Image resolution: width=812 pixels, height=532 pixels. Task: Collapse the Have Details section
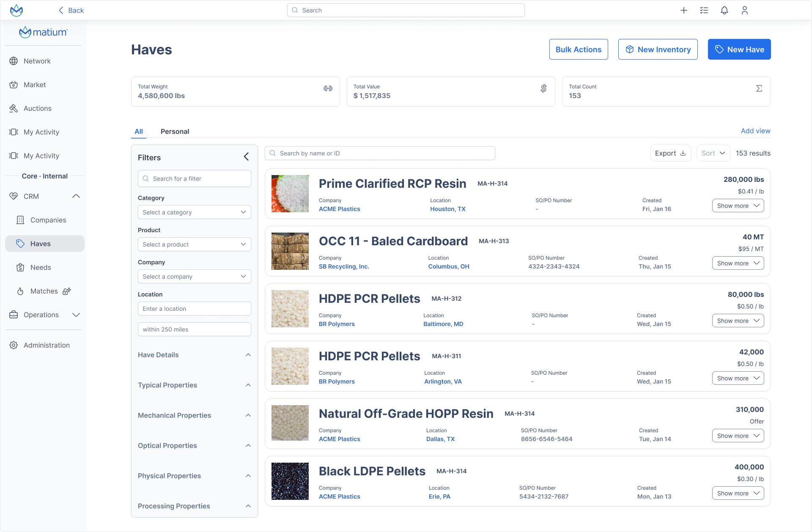(248, 355)
